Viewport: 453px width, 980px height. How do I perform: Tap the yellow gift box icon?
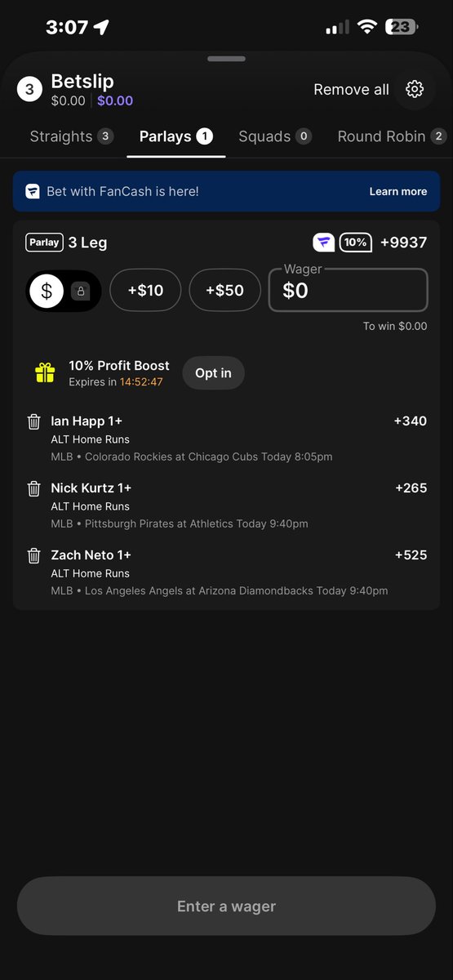pos(45,372)
